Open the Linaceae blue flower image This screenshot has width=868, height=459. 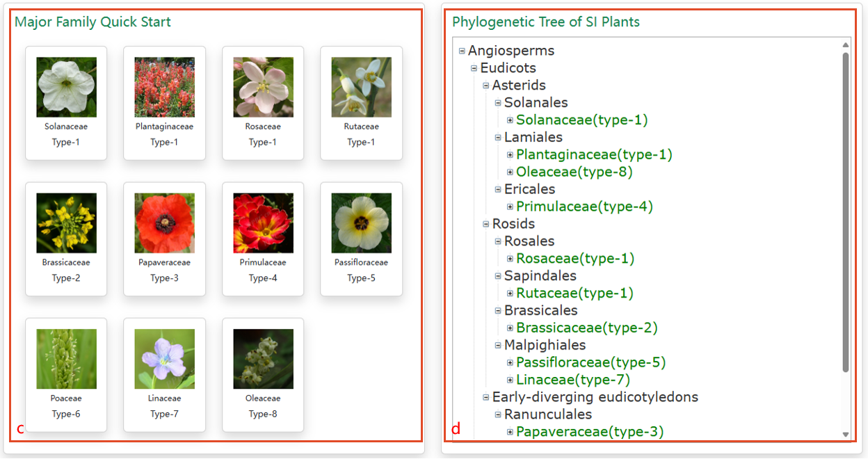164,359
